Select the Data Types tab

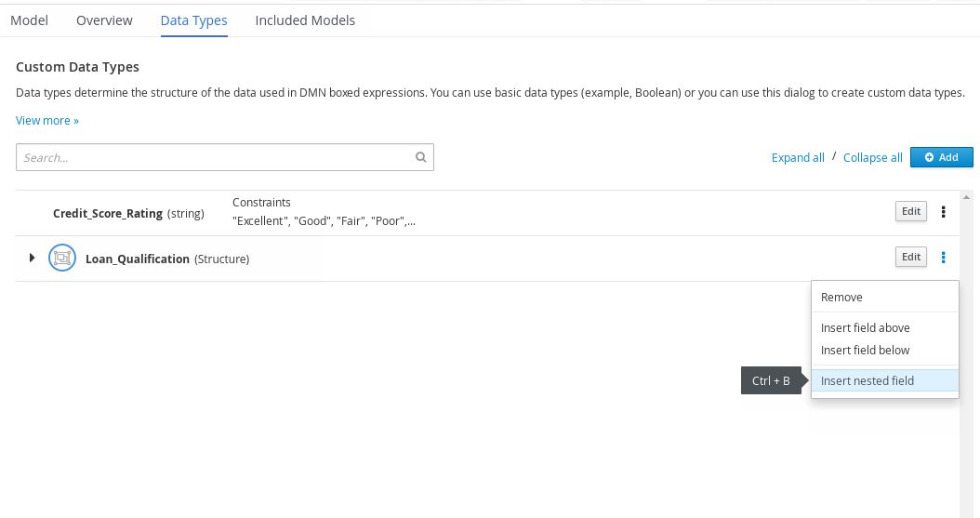[x=193, y=20]
